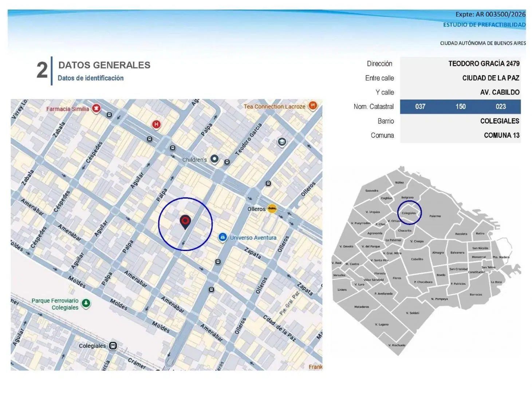Viewport: 532px width, 393px height.
Task: Click the Barrio field label
Action: pyautogui.click(x=386, y=121)
